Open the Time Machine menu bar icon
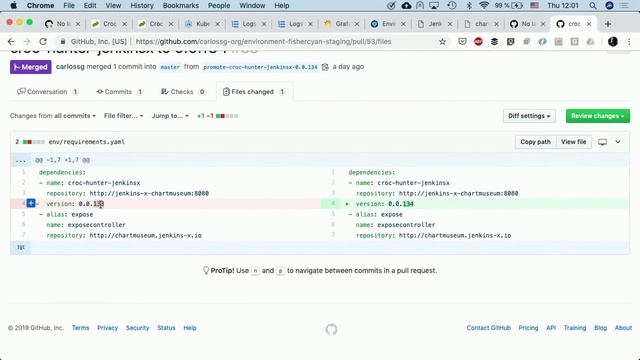 pos(451,5)
